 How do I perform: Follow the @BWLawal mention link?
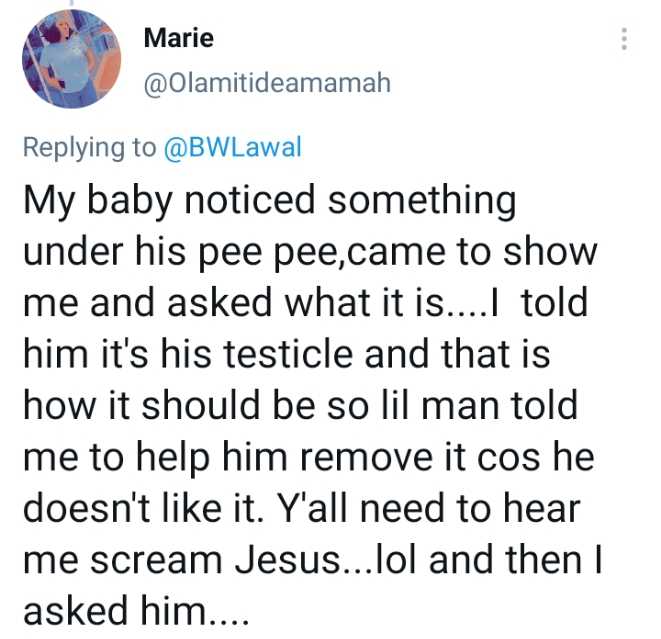click(232, 148)
